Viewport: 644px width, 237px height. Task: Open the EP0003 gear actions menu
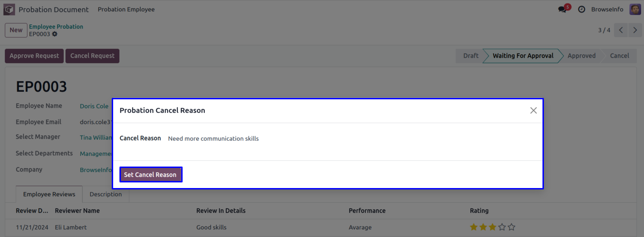point(55,34)
